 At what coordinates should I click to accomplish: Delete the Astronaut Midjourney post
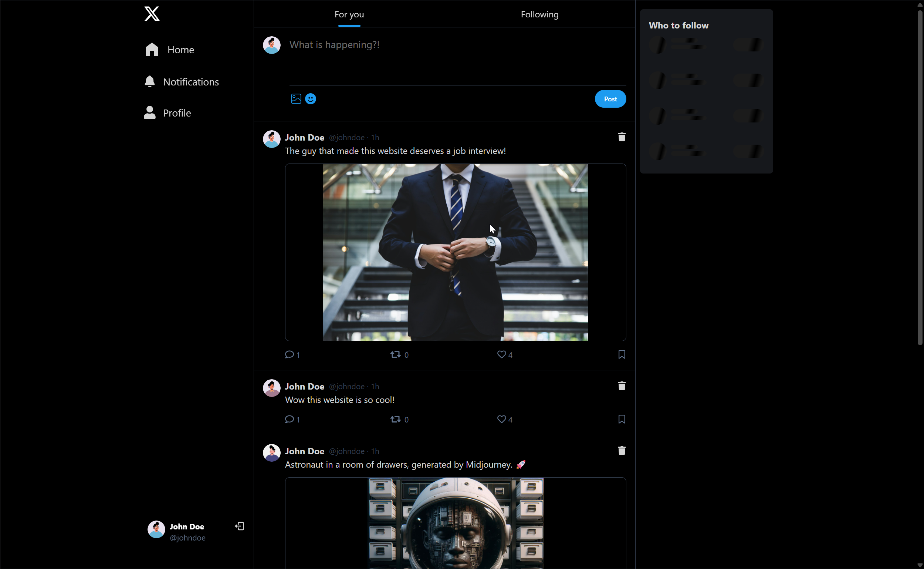click(x=621, y=451)
